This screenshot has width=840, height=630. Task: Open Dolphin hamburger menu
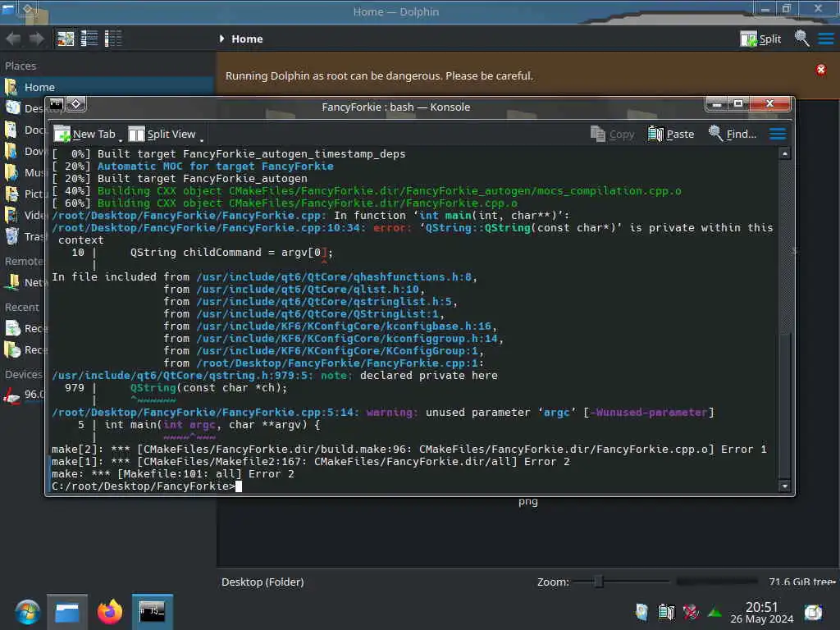[825, 39]
